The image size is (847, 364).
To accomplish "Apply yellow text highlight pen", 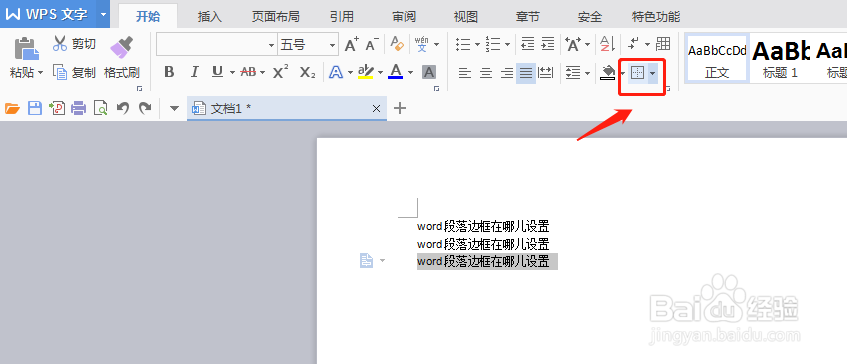I will (366, 71).
